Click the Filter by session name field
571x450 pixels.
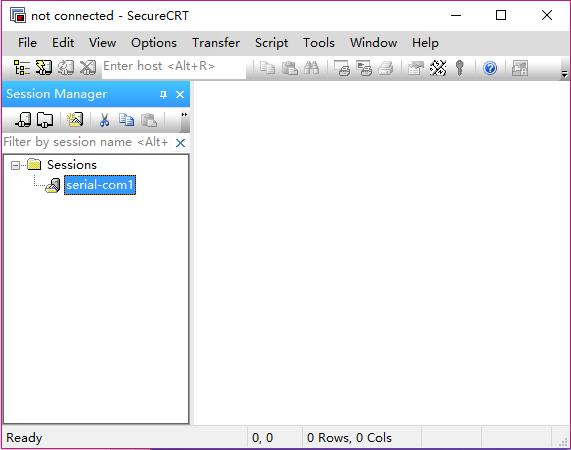pos(87,142)
